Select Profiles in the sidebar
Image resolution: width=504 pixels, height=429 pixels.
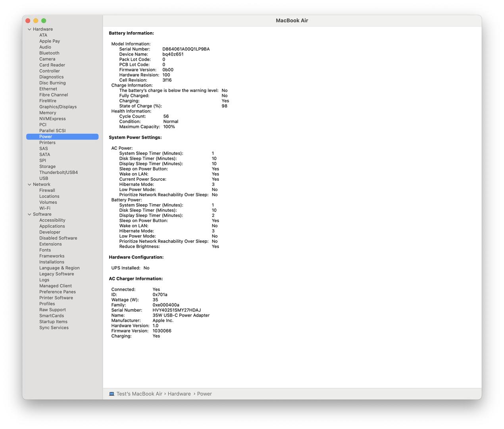47,304
